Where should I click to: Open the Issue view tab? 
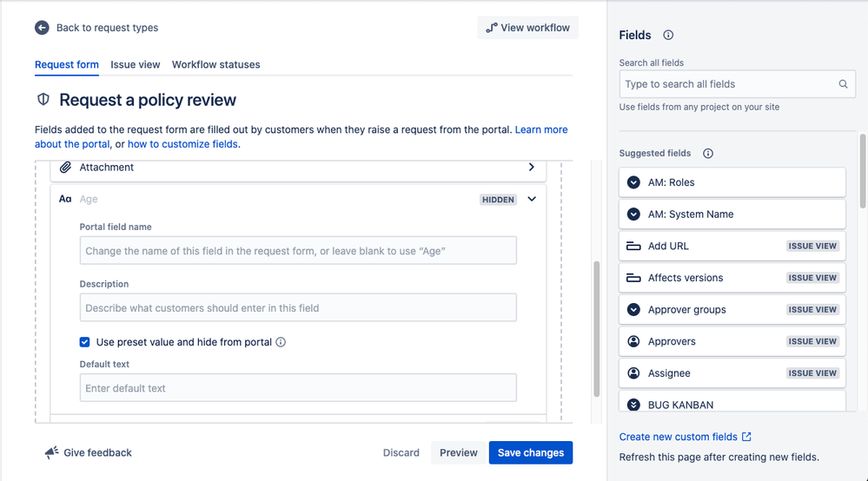click(135, 65)
